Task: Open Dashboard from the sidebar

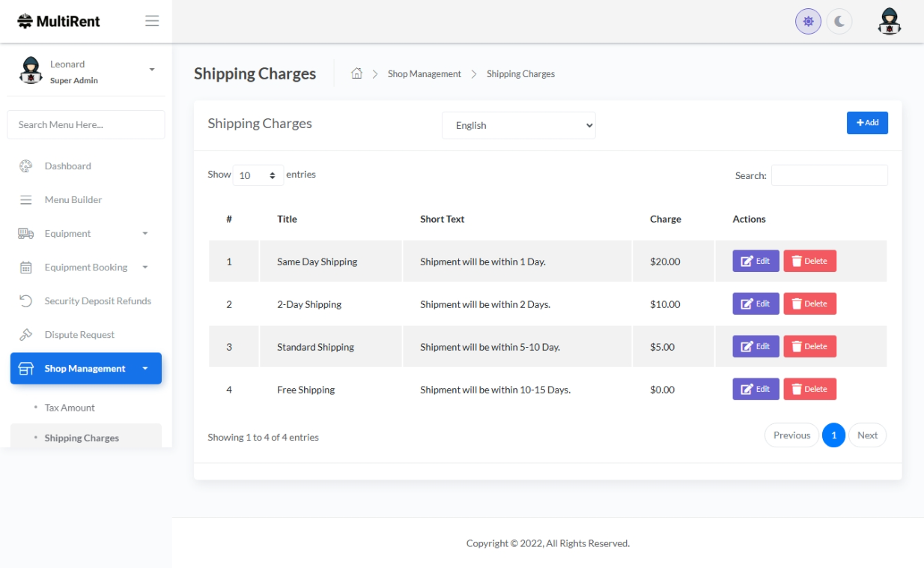Action: pos(67,166)
